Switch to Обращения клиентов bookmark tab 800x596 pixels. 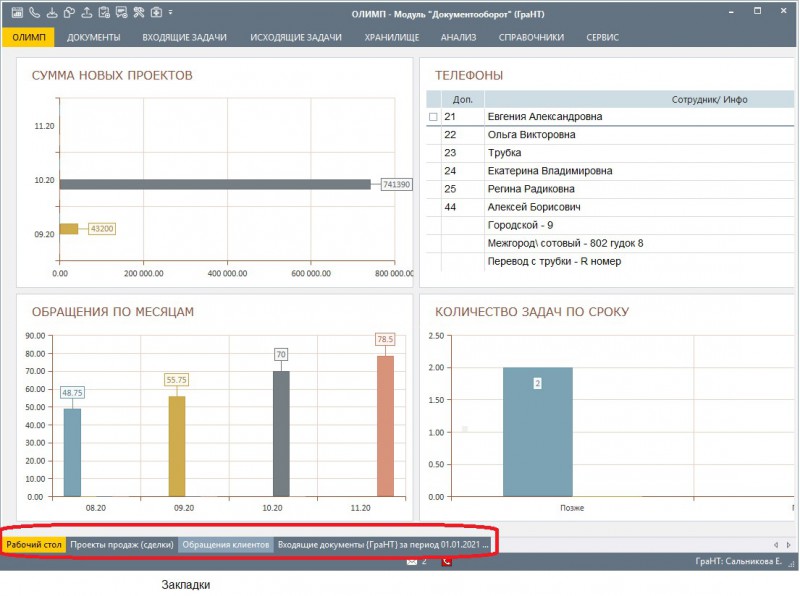coord(225,545)
